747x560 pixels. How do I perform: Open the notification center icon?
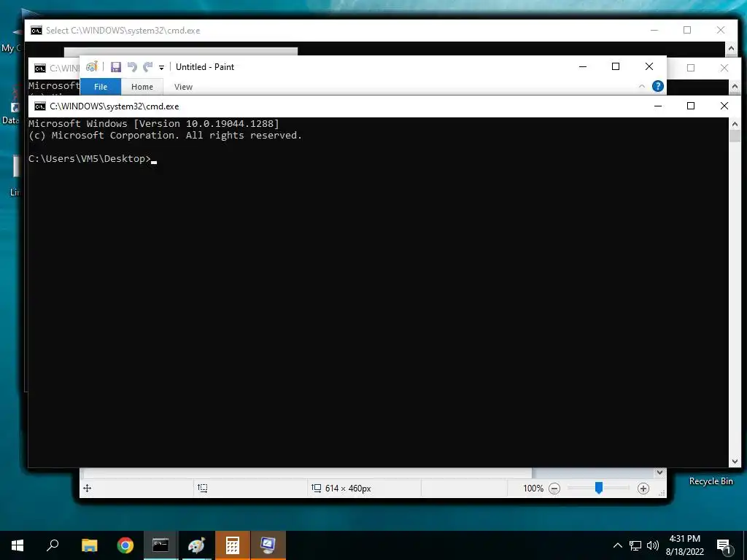click(724, 546)
